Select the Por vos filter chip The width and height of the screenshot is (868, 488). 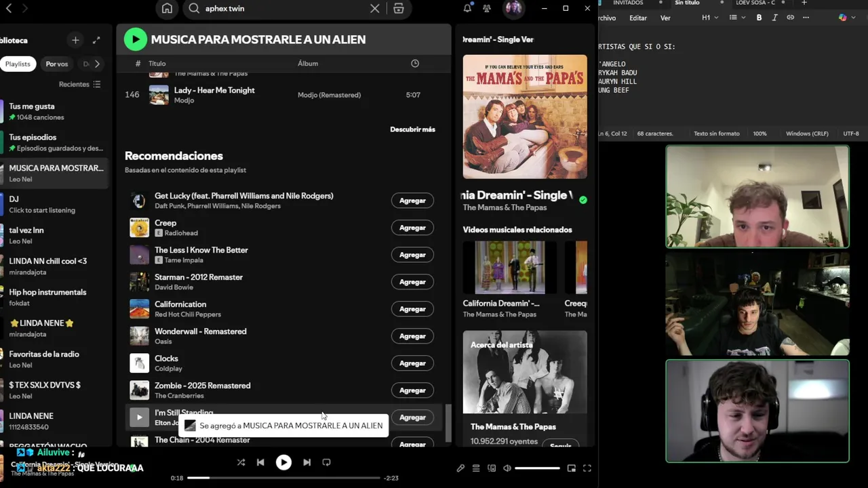pyautogui.click(x=57, y=64)
